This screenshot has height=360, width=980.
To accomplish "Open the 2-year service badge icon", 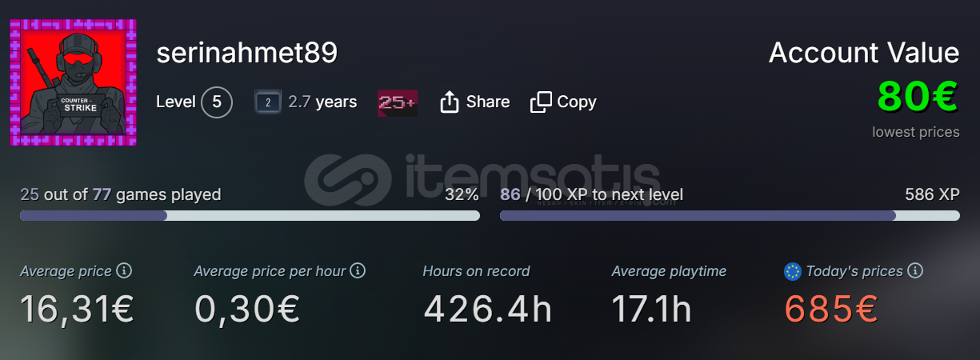I will click(x=268, y=102).
